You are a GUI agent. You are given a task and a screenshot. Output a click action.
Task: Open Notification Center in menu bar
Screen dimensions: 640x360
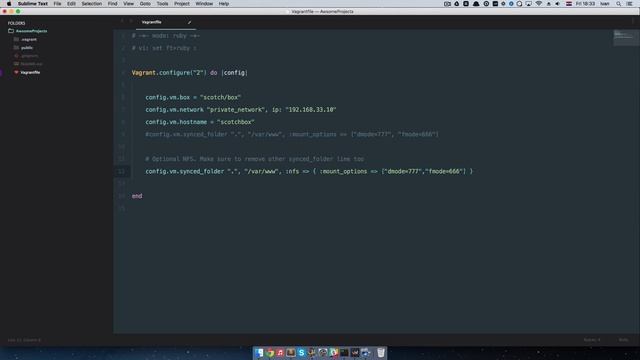pyautogui.click(x=630, y=4)
